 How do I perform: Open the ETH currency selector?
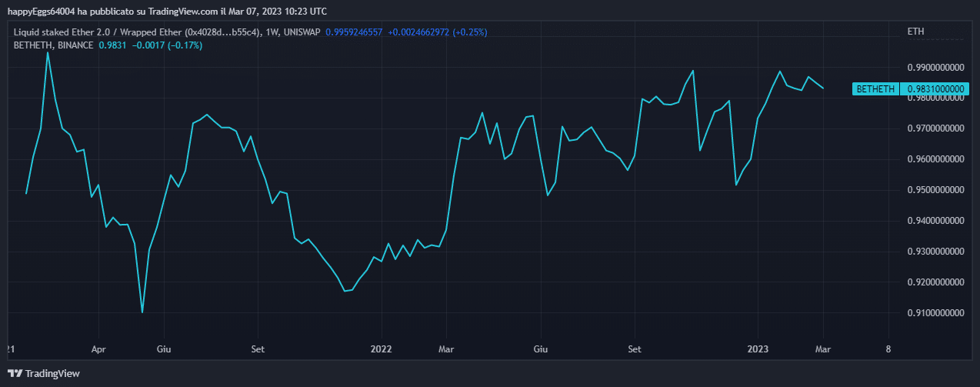(915, 32)
